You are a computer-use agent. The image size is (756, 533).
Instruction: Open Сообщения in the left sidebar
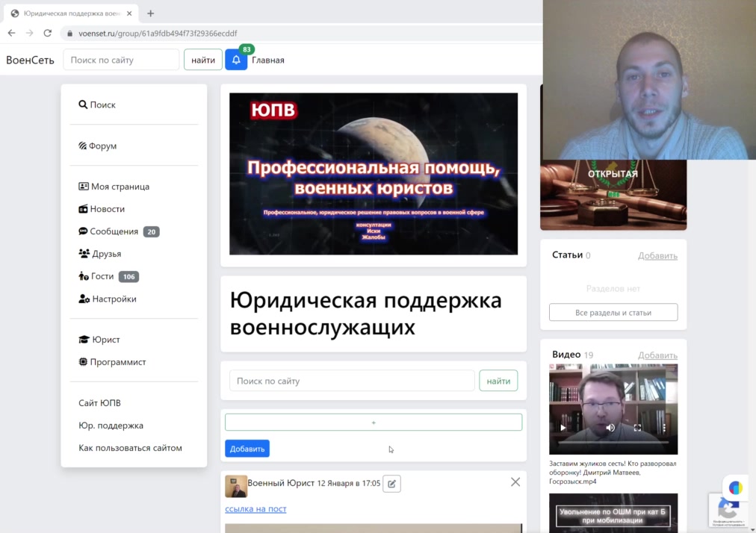click(114, 231)
